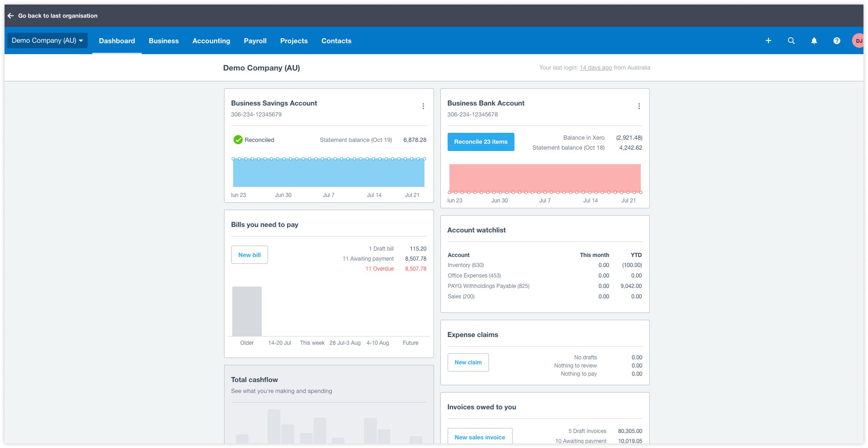Viewport: 868px width, 448px height.
Task: Open PAYG Withholdings Payable (825) account
Action: [x=489, y=286]
